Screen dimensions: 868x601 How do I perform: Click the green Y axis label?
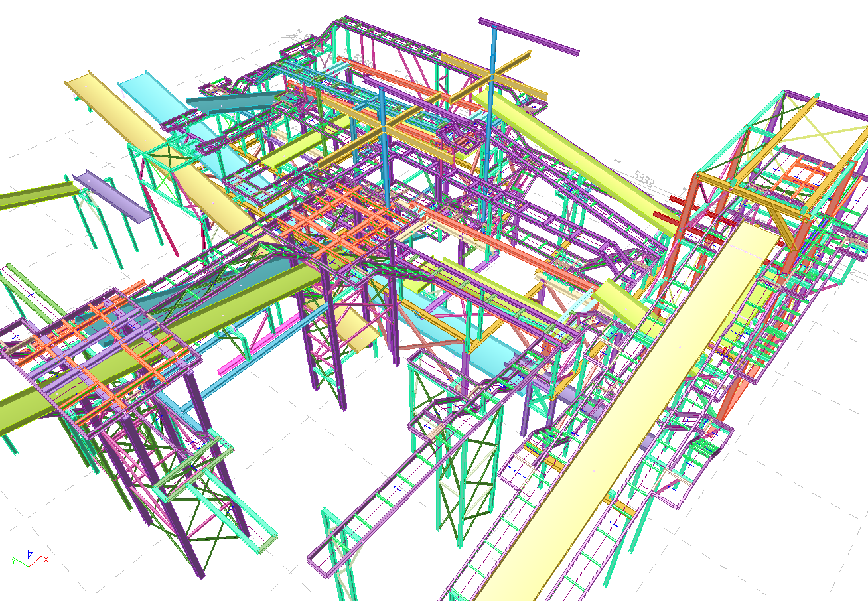pyautogui.click(x=14, y=561)
